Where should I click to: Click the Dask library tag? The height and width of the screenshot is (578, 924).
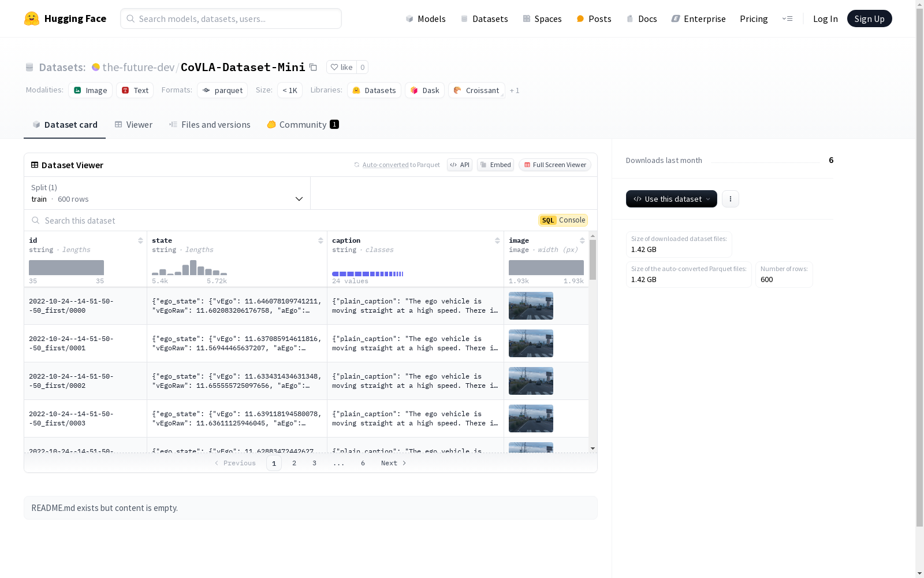[424, 90]
